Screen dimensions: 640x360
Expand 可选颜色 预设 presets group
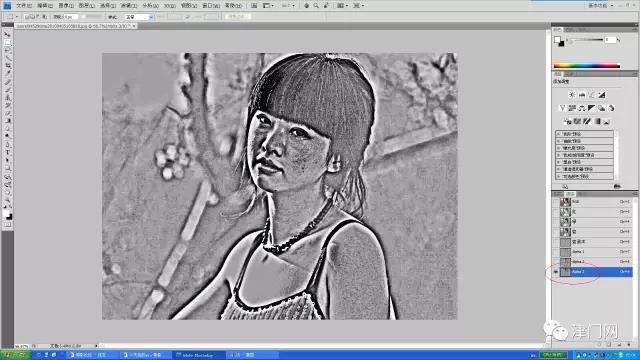[559, 176]
